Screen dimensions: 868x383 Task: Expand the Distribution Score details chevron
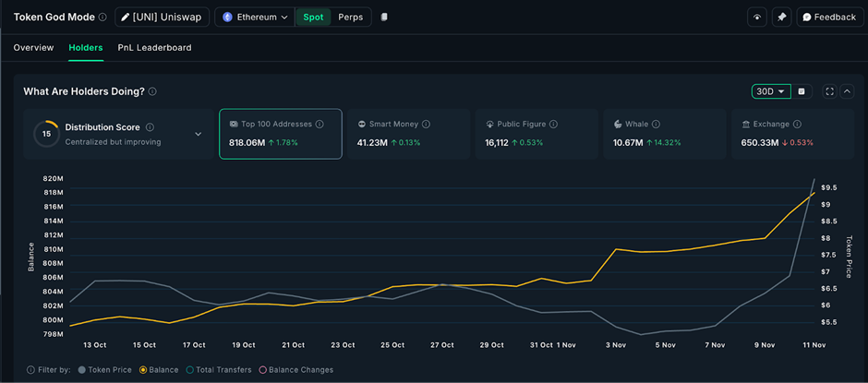[x=198, y=134]
